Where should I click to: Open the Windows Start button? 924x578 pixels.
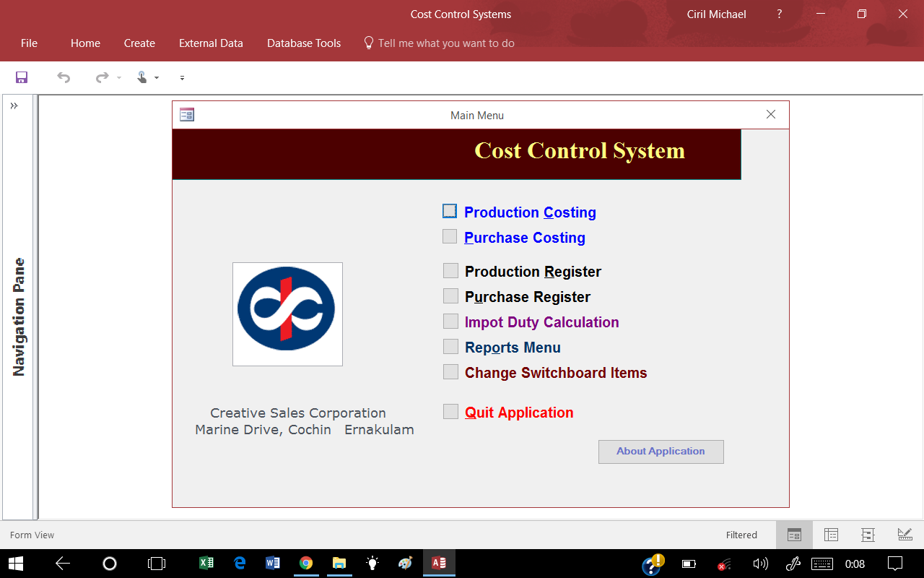(16, 564)
